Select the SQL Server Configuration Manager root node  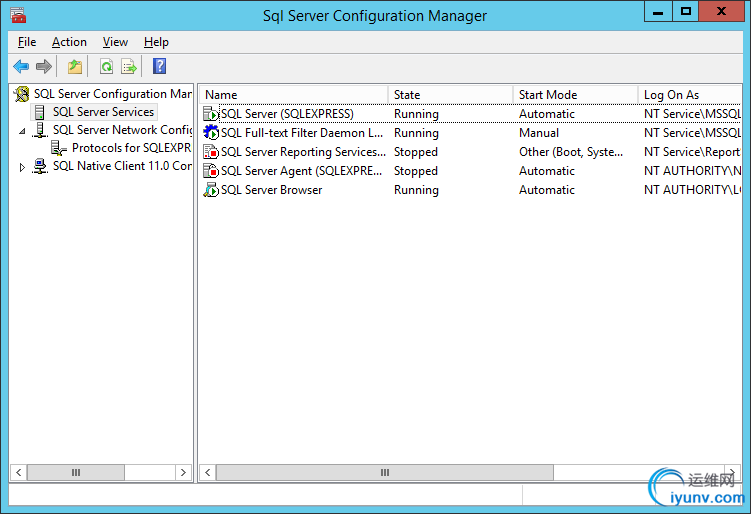tap(113, 94)
